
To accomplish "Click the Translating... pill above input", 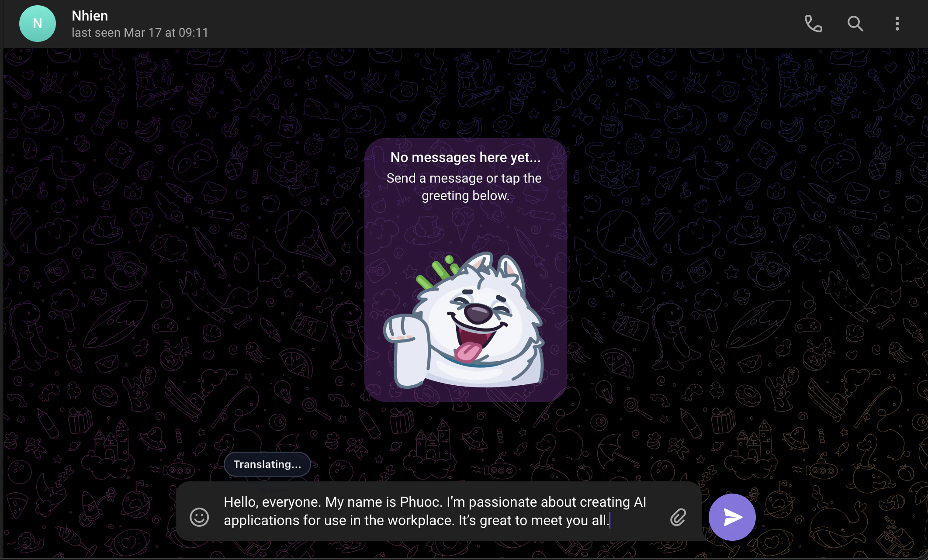I will tap(267, 464).
